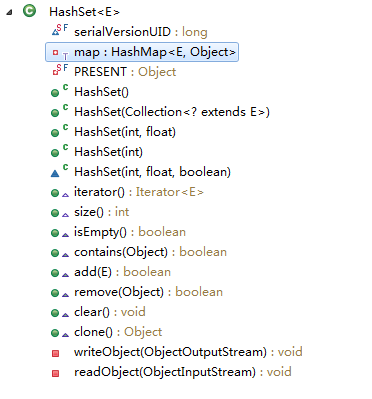Screen dimensions: 372x399
Task: Select iterator() : Iterator<E> method
Action: [x=139, y=192]
